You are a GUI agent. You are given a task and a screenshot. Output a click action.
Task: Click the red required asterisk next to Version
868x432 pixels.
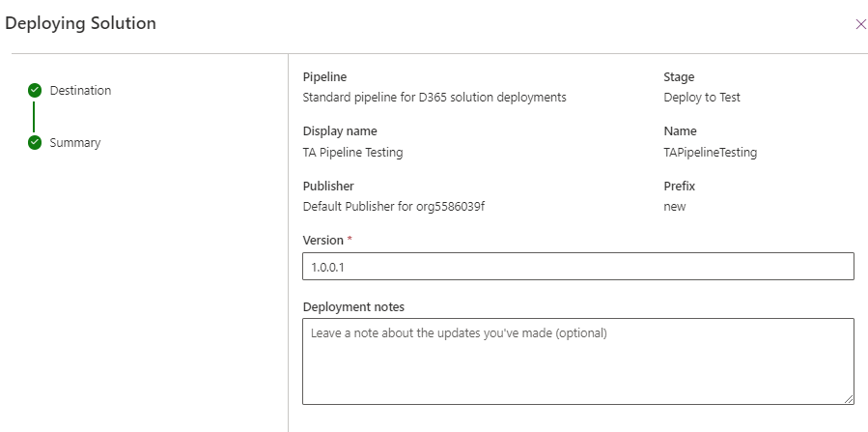[350, 240]
